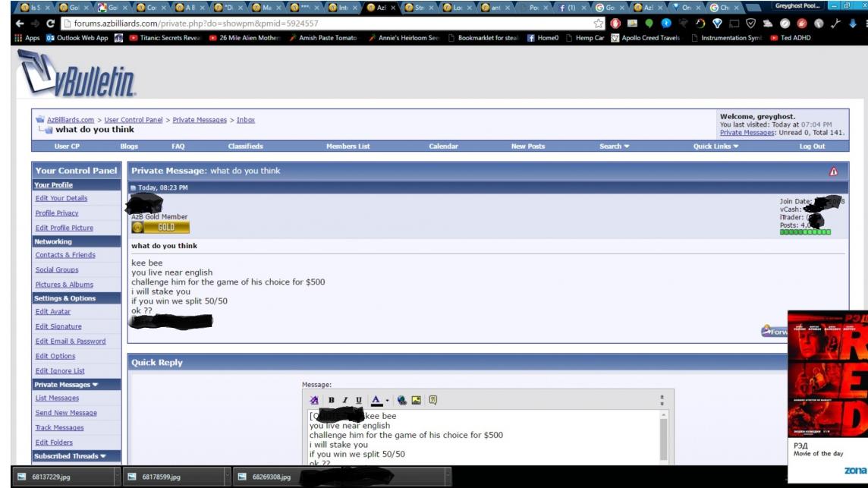The width and height of the screenshot is (868, 488).
Task: Expand the Quick Links menu
Action: click(x=715, y=146)
